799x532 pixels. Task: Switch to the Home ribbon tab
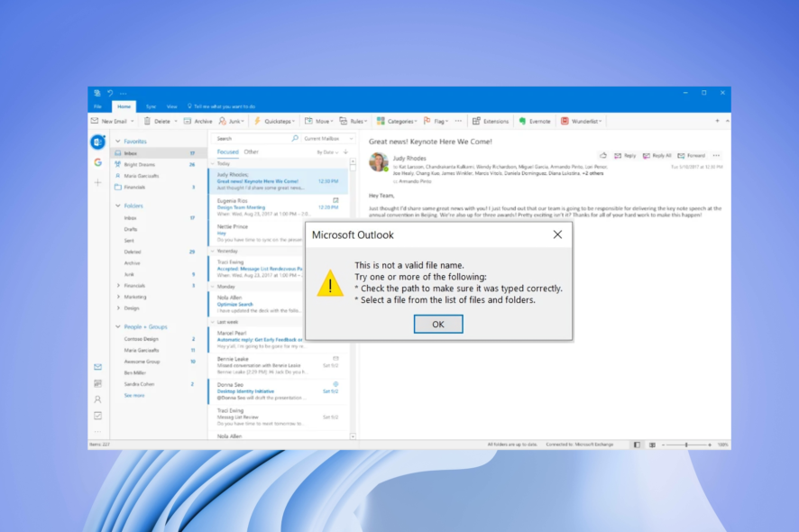(124, 106)
